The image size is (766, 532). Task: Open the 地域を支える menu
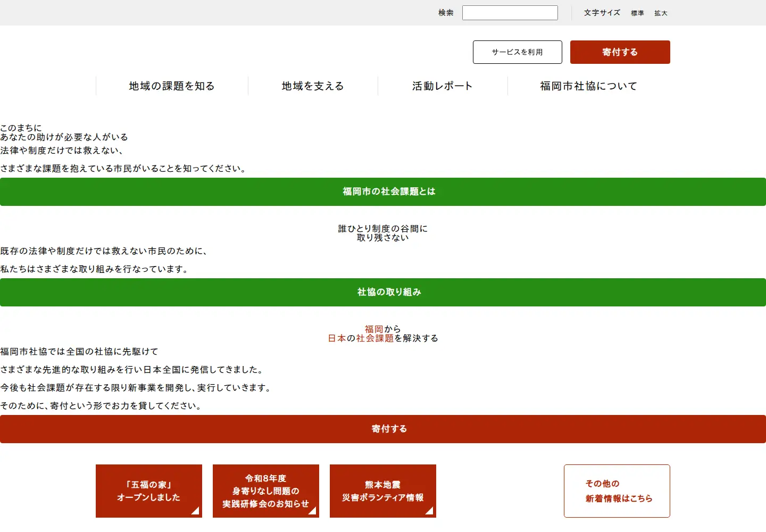[x=313, y=86]
